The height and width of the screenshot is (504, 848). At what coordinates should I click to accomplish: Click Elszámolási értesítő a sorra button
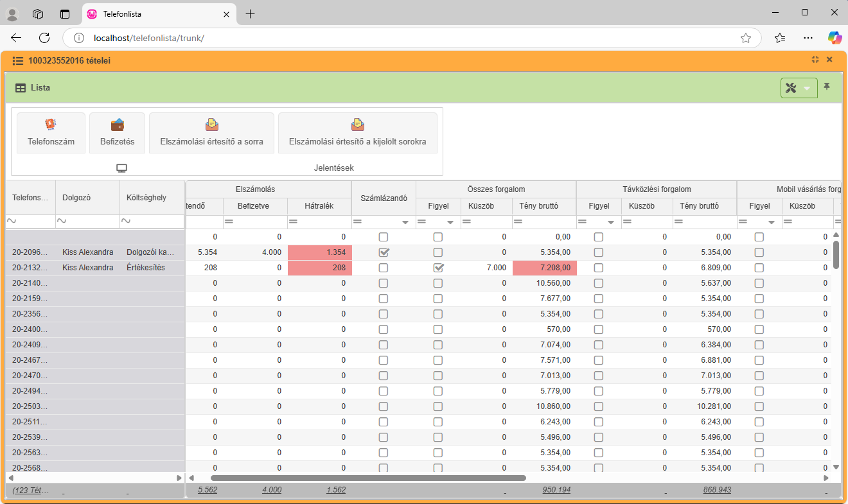click(211, 133)
